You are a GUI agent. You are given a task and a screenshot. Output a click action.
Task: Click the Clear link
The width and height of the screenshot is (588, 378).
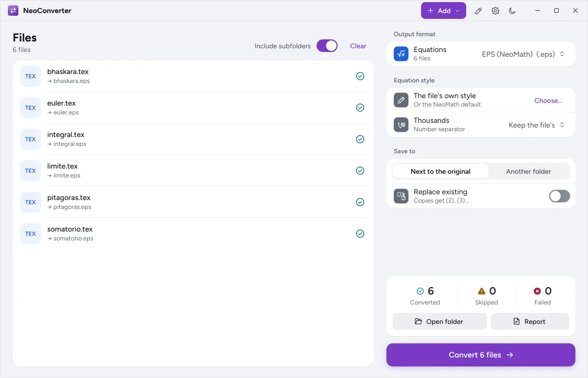coord(358,46)
